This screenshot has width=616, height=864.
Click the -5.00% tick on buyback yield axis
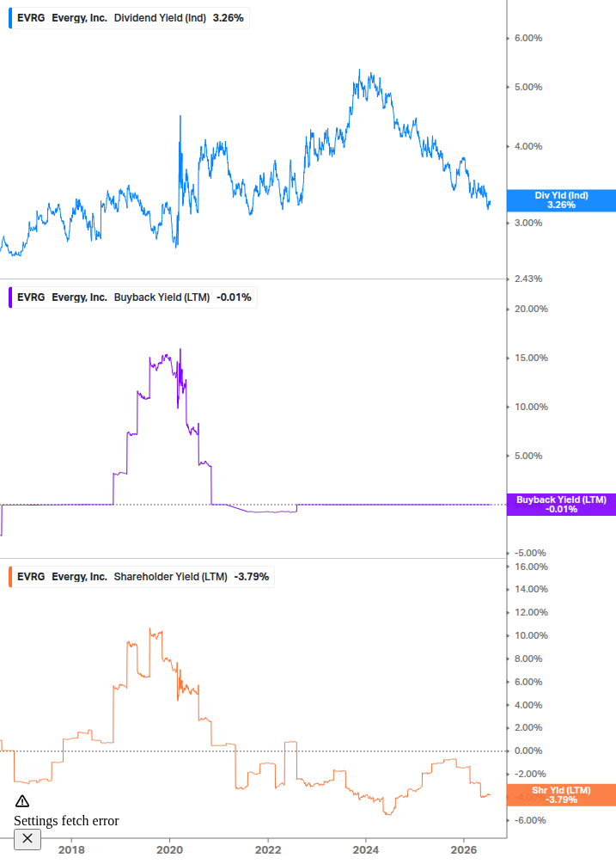point(530,554)
